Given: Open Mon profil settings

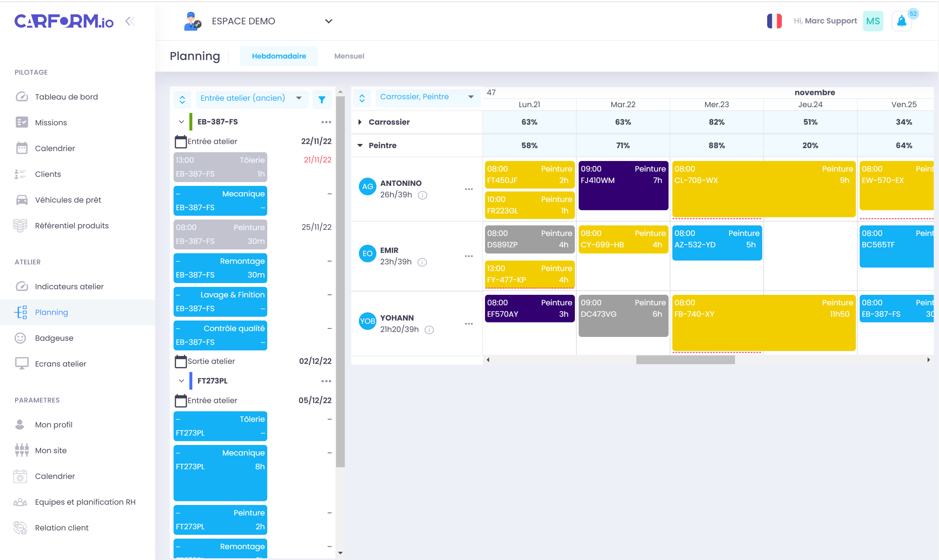Looking at the screenshot, I should pyautogui.click(x=54, y=425).
